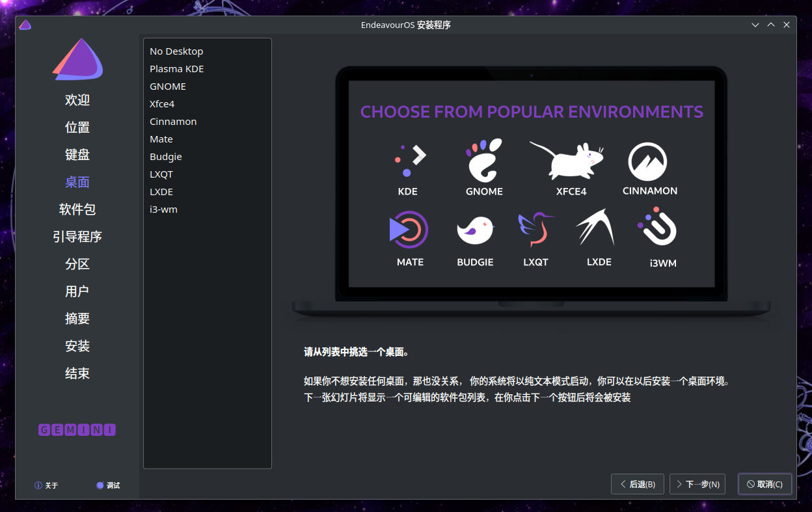Choose Xfce4 from the desktop list
Viewport: 812px width, 512px height.
point(207,104)
